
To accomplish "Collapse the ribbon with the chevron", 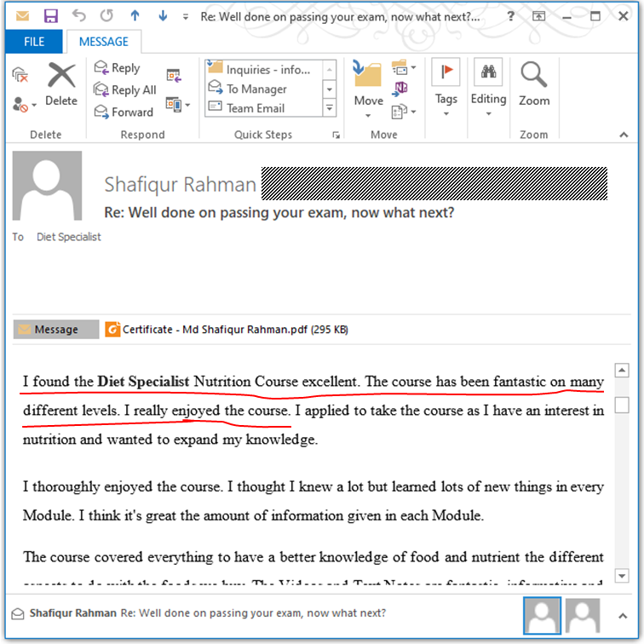I will (x=624, y=135).
